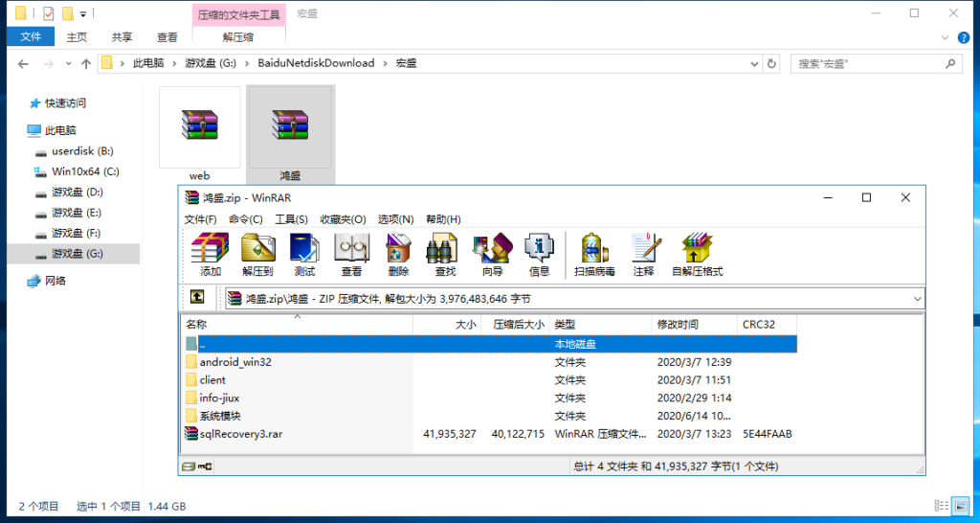This screenshot has width=980, height=523.
Task: Click the new folder quick access icon
Action: click(68, 12)
